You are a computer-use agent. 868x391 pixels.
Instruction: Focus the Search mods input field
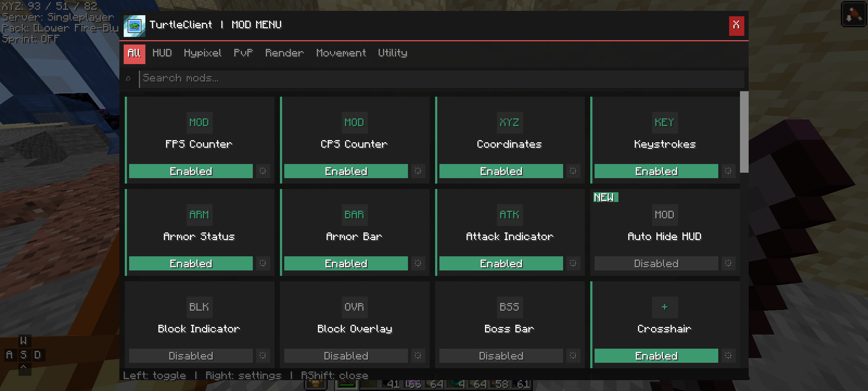[442, 79]
